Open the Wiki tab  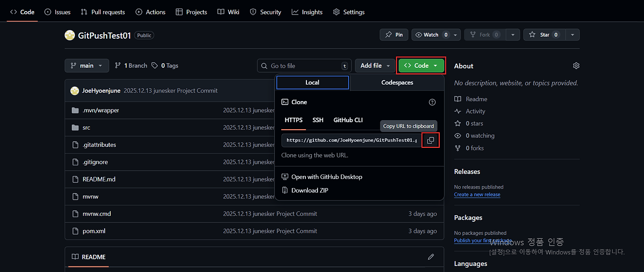pos(228,12)
